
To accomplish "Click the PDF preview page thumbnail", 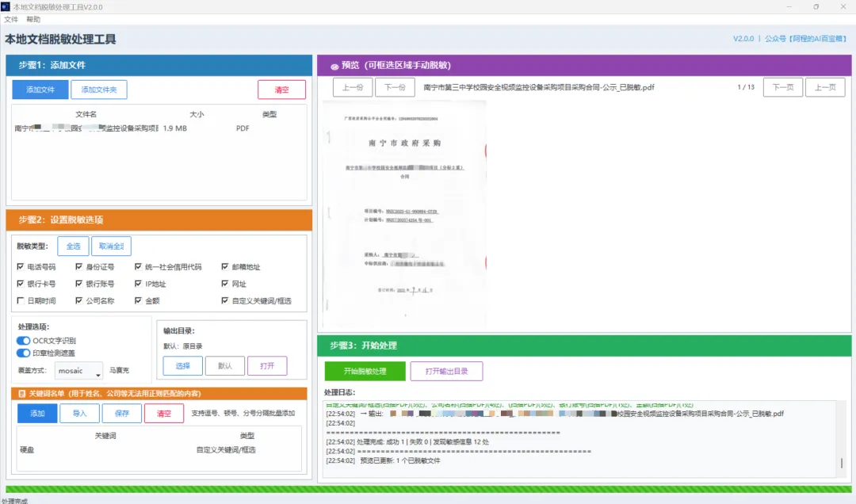I will pyautogui.click(x=404, y=214).
